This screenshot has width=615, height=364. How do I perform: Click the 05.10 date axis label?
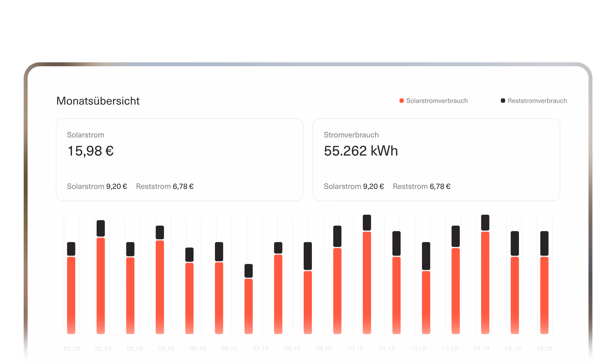click(x=198, y=349)
